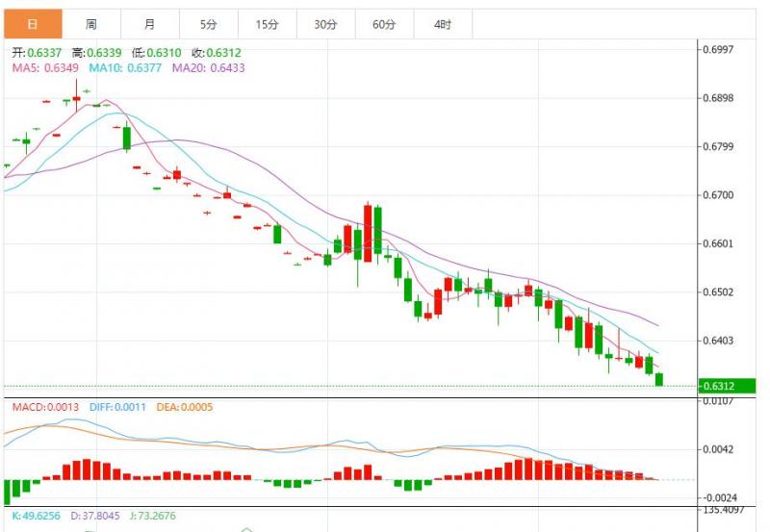Click the 收:0.6312 close price value
Screen dimensions: 770x532
[217, 53]
